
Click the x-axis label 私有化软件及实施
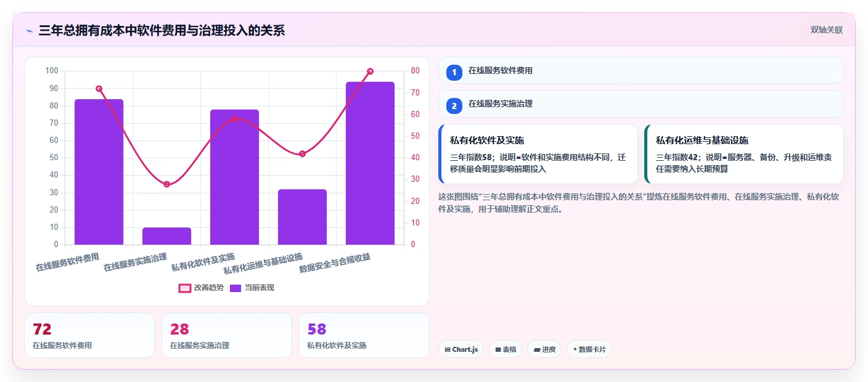pyautogui.click(x=203, y=262)
